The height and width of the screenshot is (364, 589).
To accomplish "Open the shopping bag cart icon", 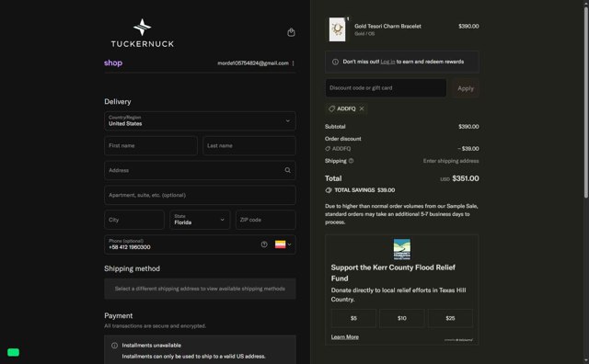I will click(x=291, y=32).
